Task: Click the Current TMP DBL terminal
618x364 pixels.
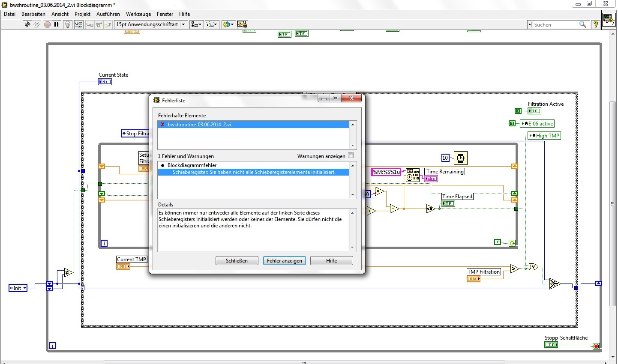Action: [x=123, y=266]
